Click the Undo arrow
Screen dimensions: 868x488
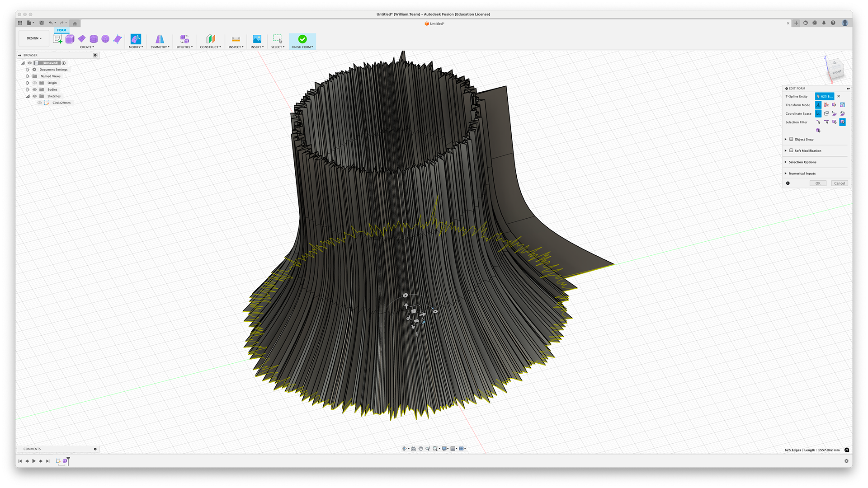[x=51, y=23]
